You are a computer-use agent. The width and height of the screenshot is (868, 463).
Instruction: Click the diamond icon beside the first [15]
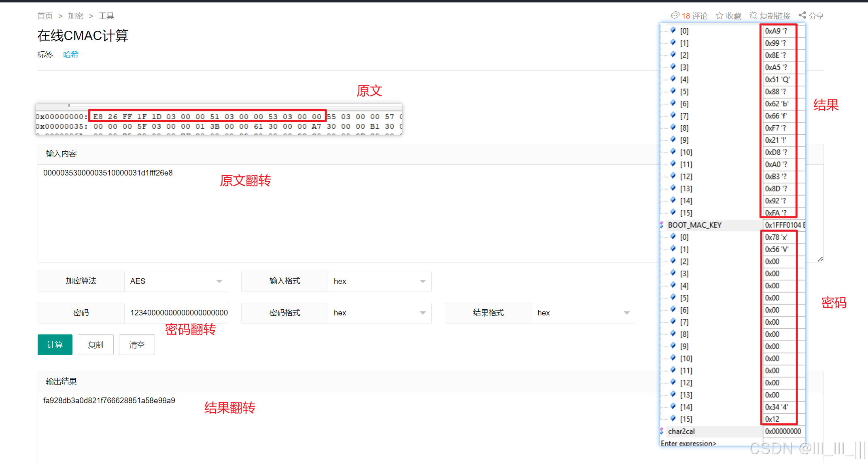(x=673, y=212)
